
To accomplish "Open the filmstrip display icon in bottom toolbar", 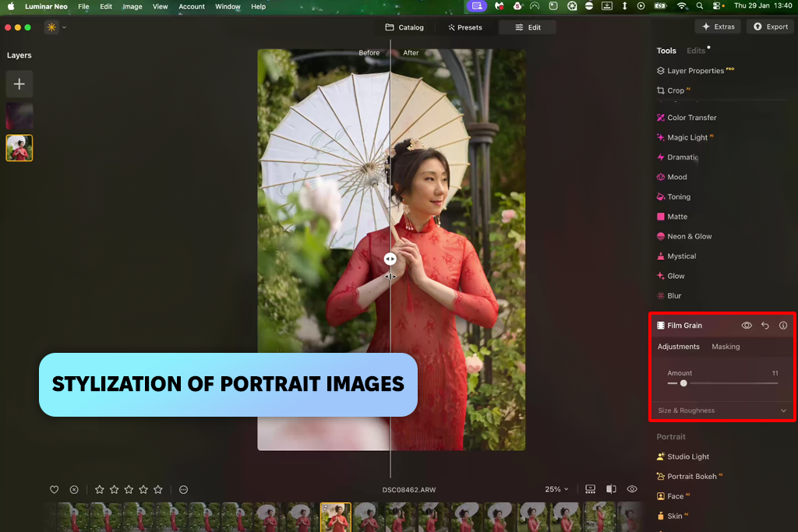I will coord(591,489).
